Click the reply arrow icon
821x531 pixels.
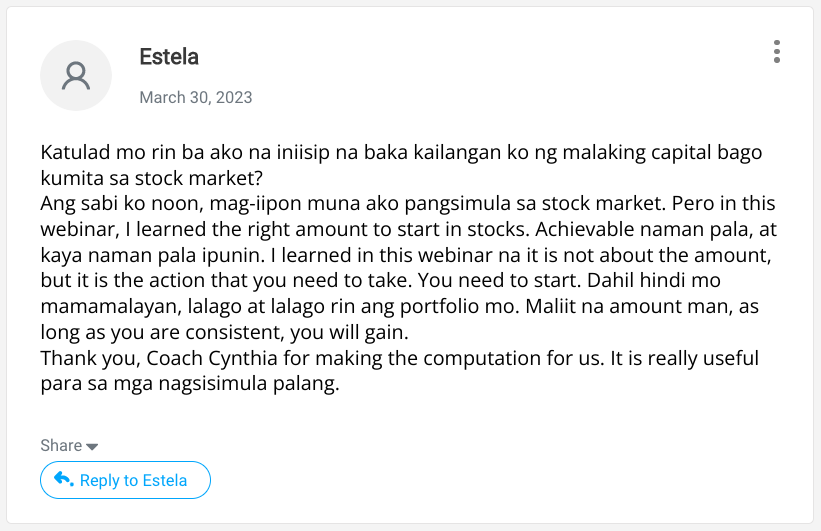click(x=63, y=479)
